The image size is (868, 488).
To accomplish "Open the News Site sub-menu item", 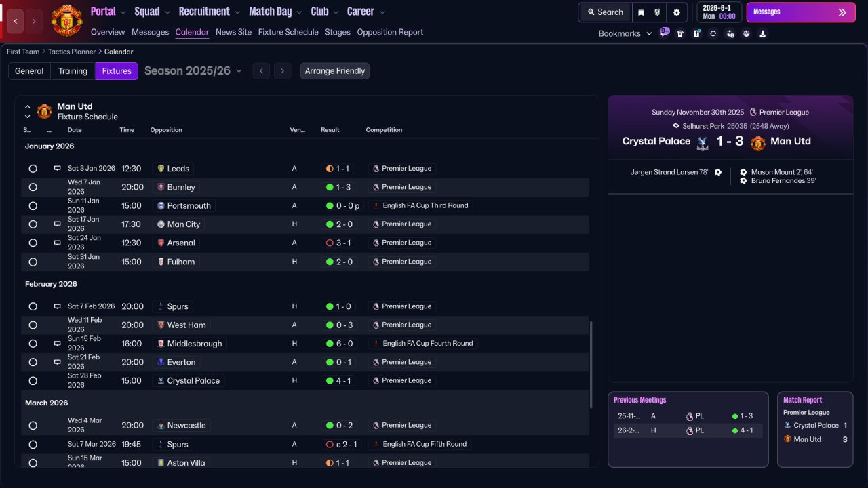I will coord(233,32).
